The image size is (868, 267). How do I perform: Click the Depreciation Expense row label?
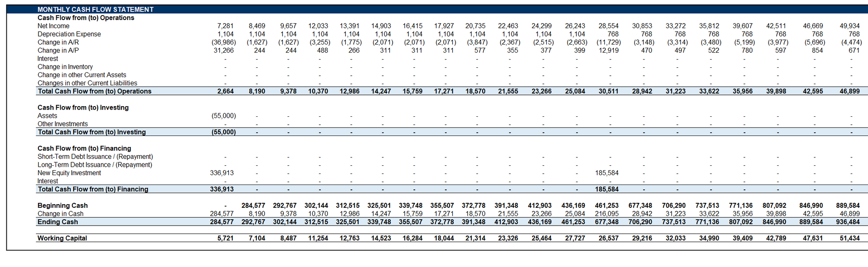[x=69, y=34]
